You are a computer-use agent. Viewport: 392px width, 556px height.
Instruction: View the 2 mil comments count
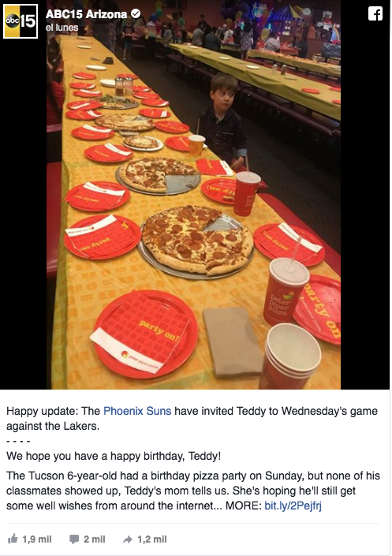pyautogui.click(x=95, y=539)
